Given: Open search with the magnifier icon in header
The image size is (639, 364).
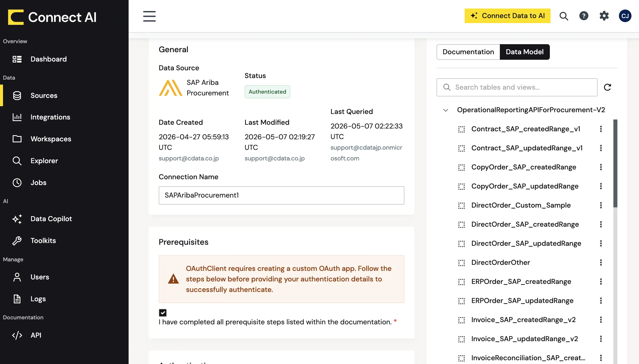Looking at the screenshot, I should pos(564,16).
